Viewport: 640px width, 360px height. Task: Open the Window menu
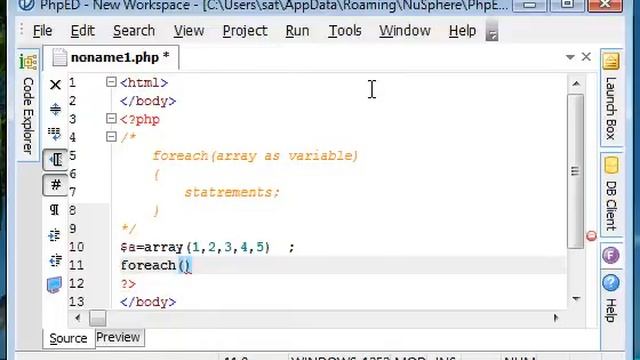pyautogui.click(x=404, y=31)
